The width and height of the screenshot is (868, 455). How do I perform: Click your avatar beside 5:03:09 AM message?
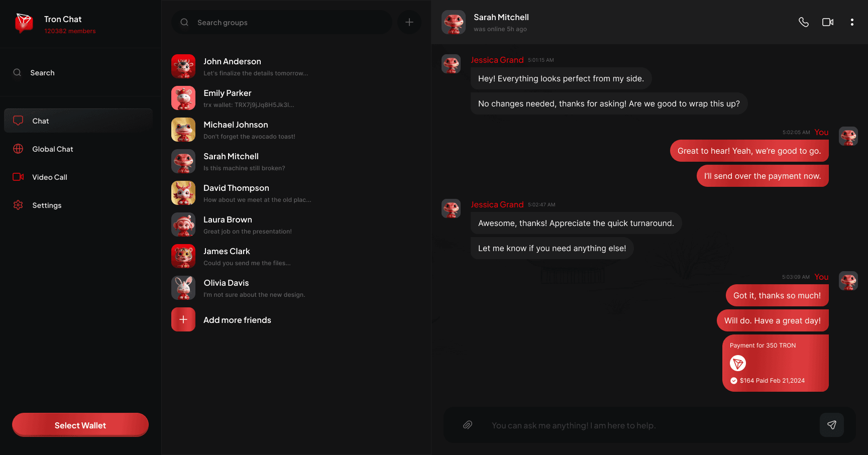pyautogui.click(x=848, y=281)
